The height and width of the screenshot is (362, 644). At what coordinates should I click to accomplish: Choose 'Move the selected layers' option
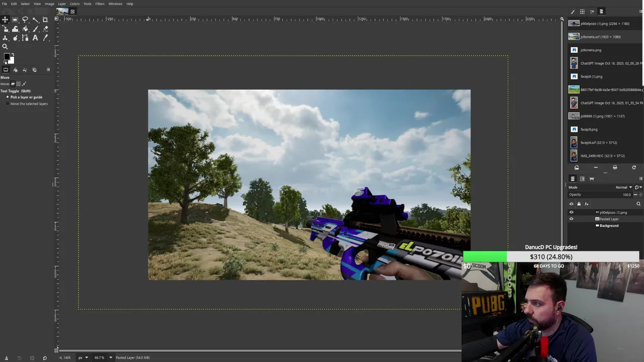click(27, 104)
